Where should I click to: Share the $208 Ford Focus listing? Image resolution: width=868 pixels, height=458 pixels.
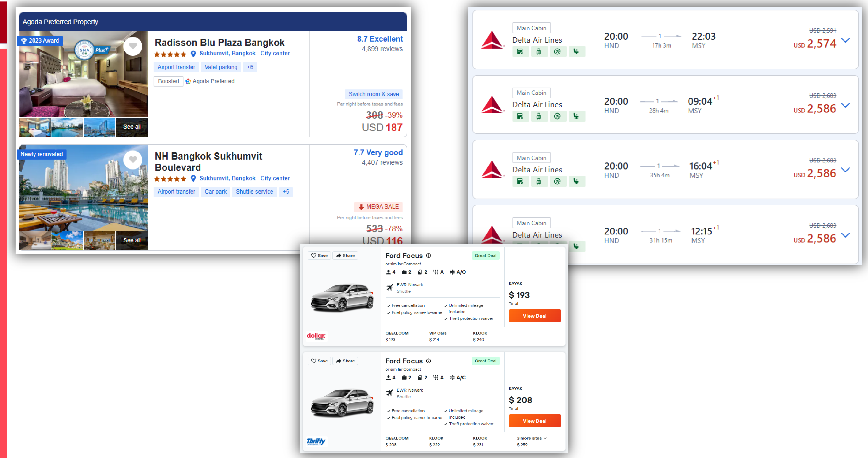click(345, 361)
